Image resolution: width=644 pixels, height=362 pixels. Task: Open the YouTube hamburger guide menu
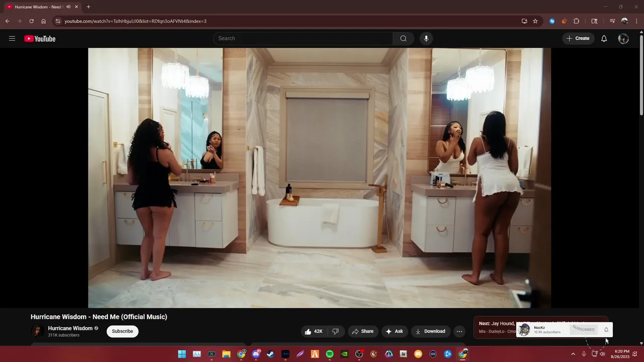[x=12, y=39]
